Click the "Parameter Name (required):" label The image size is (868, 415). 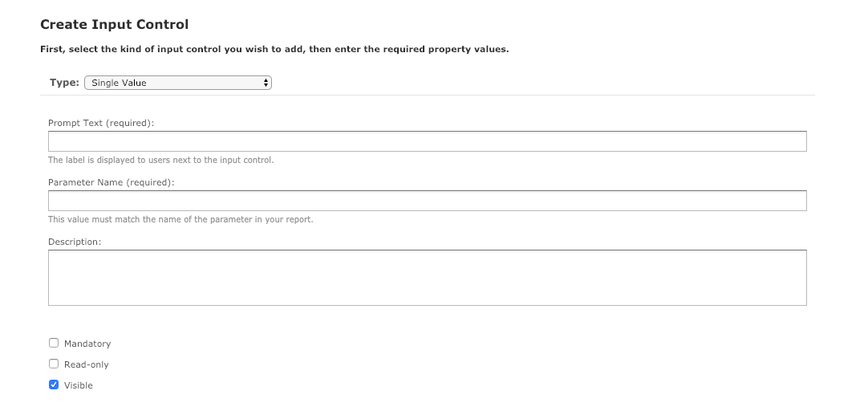pyautogui.click(x=112, y=182)
